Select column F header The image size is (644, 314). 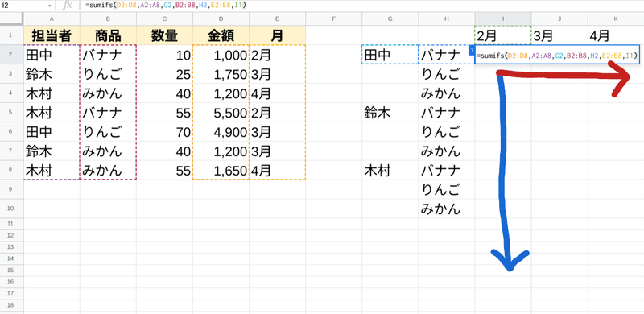coord(333,19)
